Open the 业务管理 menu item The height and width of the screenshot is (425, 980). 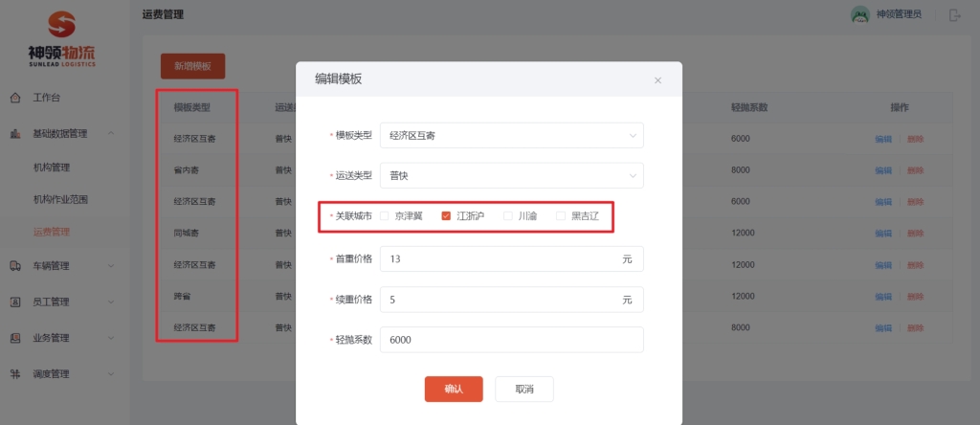(x=52, y=338)
